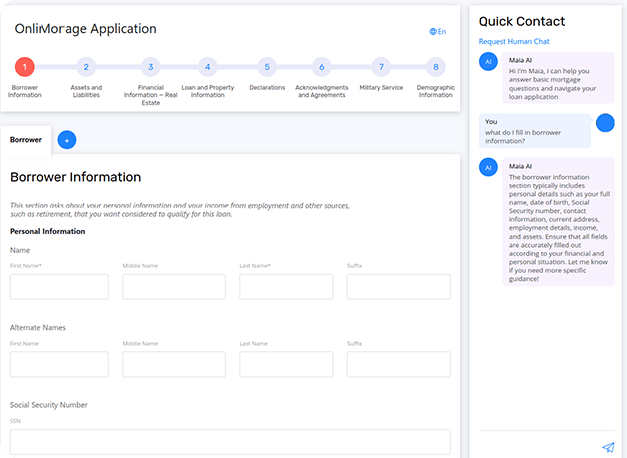Open step 3 Financial Information Real Estate

[151, 67]
